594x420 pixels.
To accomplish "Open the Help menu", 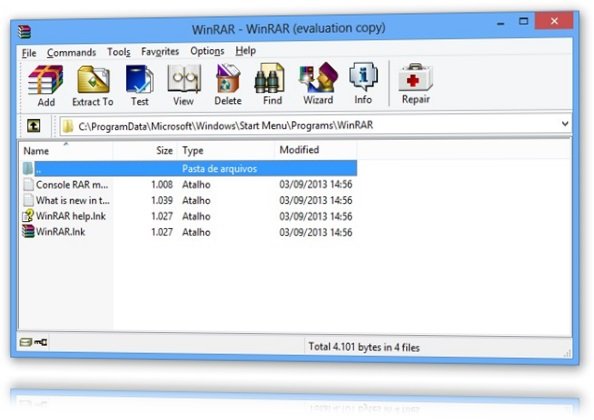I will tap(245, 50).
